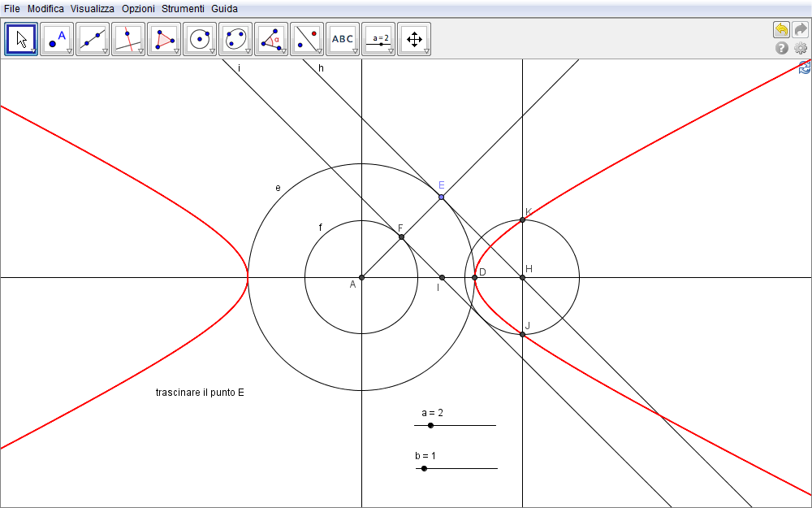Click the draggable point E

(x=441, y=197)
